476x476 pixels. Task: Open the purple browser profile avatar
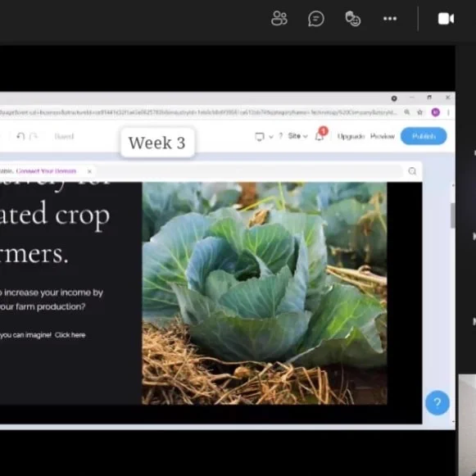pyautogui.click(x=435, y=112)
